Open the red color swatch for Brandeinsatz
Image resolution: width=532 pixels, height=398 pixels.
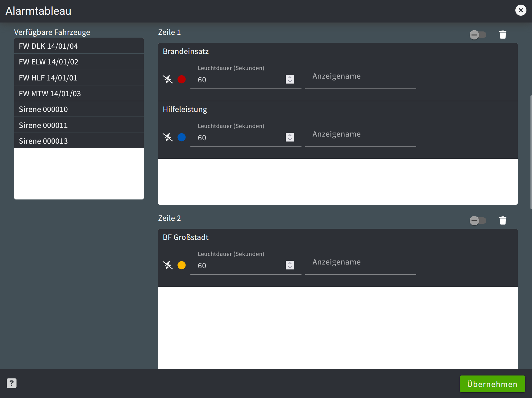point(181,80)
